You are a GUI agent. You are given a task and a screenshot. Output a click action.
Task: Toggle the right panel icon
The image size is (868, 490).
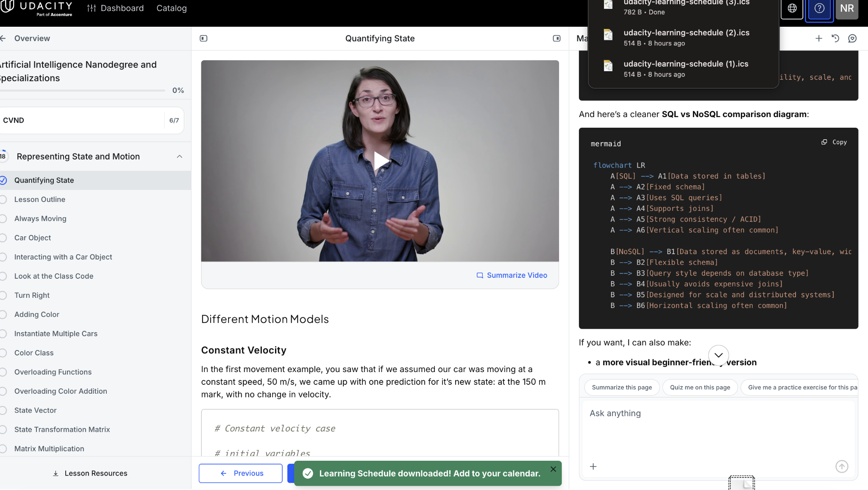[x=556, y=38]
